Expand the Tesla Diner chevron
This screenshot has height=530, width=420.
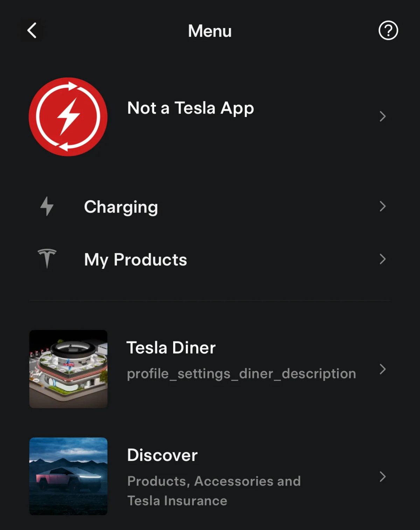click(383, 369)
